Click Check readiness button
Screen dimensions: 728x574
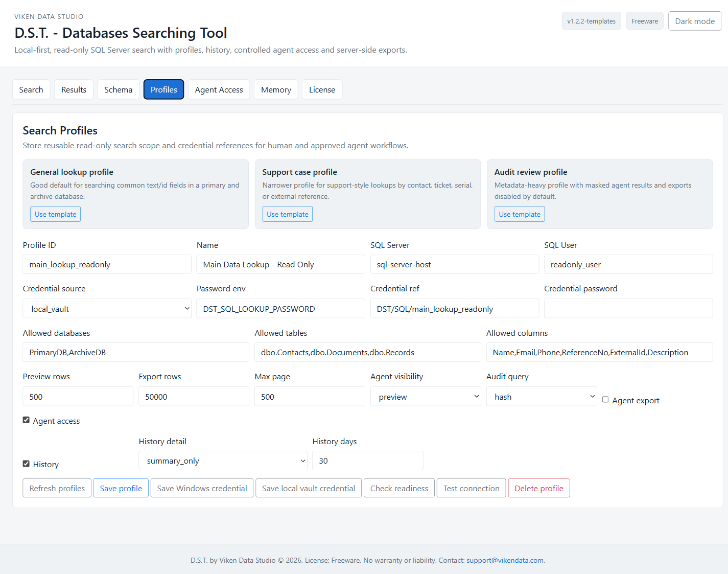click(400, 488)
